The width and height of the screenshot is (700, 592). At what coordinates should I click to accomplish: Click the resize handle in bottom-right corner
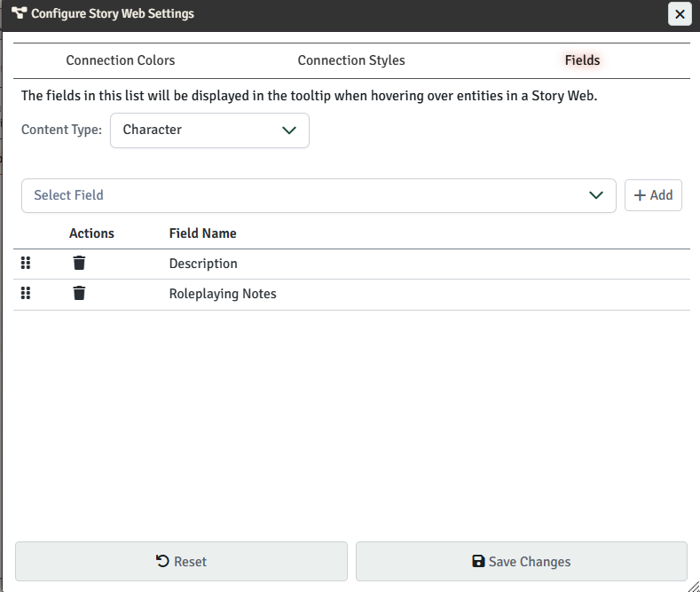point(693,585)
